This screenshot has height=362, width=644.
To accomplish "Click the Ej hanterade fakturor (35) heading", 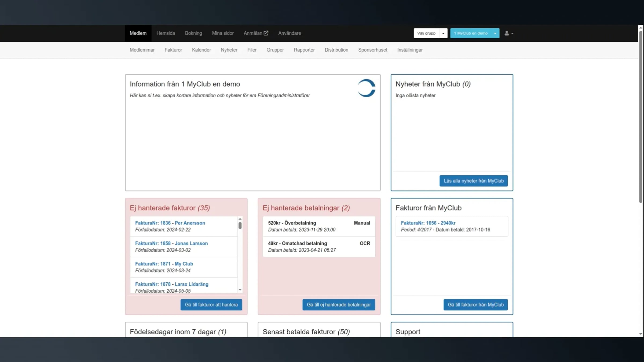I will tap(170, 208).
